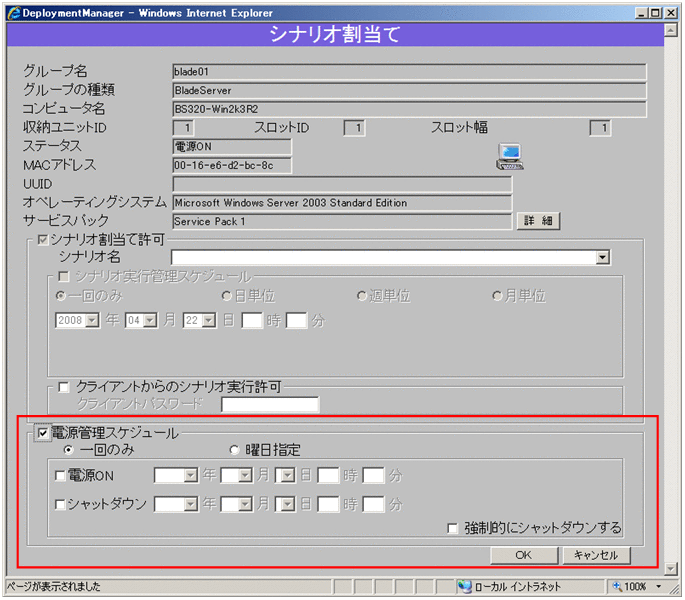Image resolution: width=685 pixels, height=600 pixels.
Task: Select 一回のみ in power schedule
Action: (x=69, y=450)
